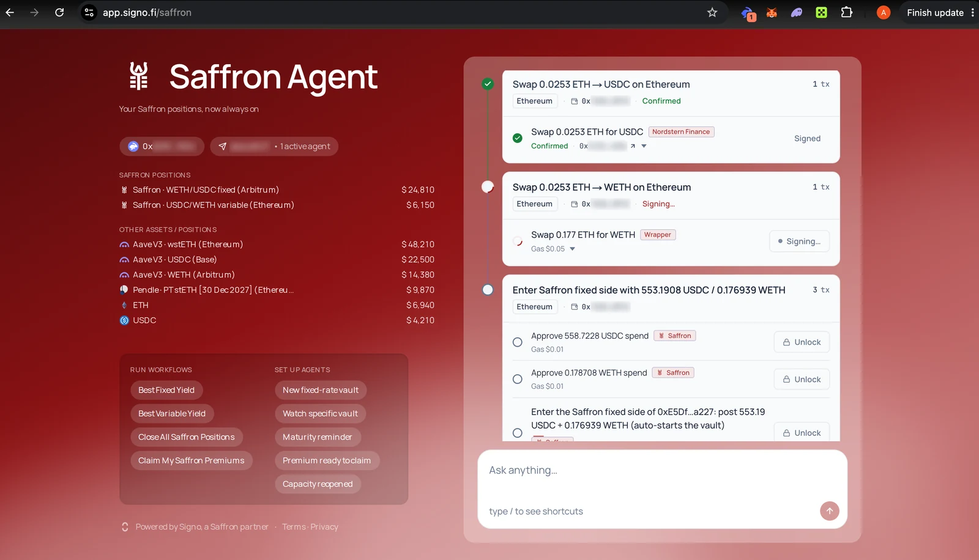This screenshot has width=979, height=560.
Task: Set up Premium ready to claim agent
Action: (327, 460)
